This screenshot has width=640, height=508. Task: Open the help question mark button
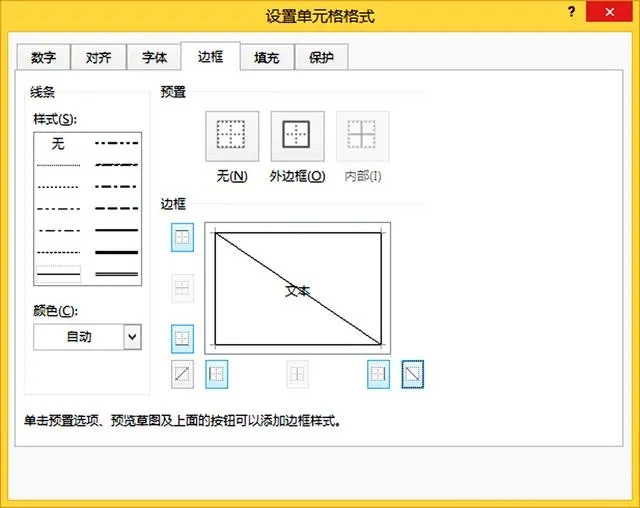(571, 11)
